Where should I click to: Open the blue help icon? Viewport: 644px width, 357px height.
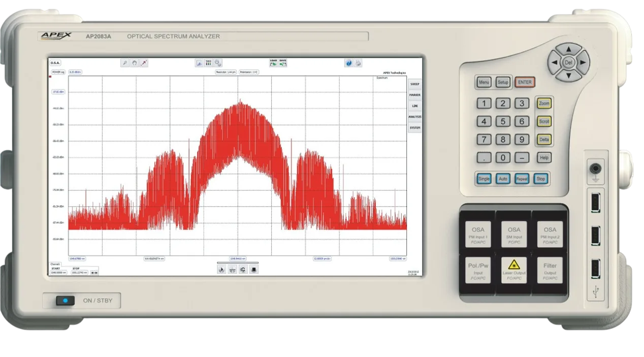[348, 63]
